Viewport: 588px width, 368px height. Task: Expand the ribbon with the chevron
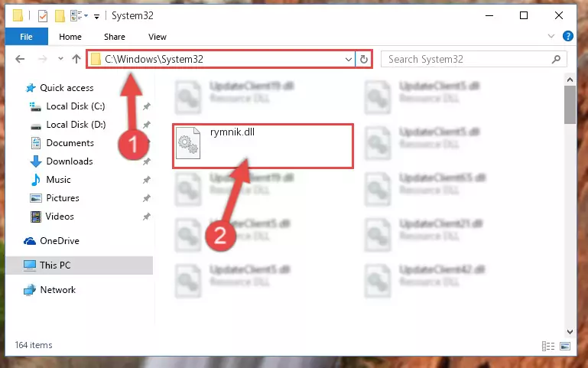[551, 36]
